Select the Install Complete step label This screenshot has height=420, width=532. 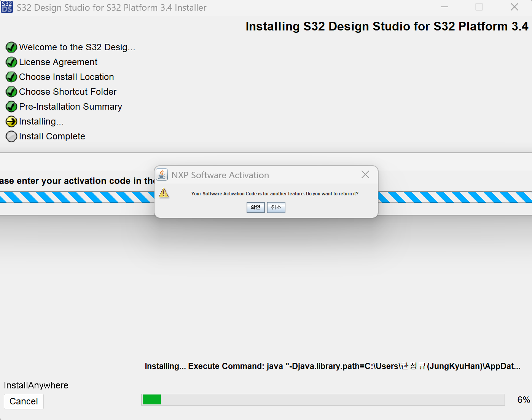coord(52,136)
